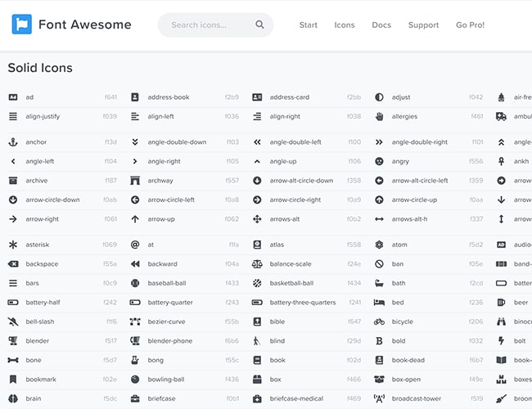Select the address-book icon

(135, 97)
